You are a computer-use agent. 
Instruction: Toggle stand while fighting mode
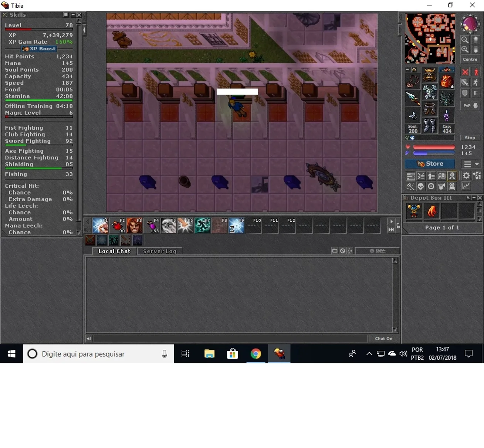[476, 72]
